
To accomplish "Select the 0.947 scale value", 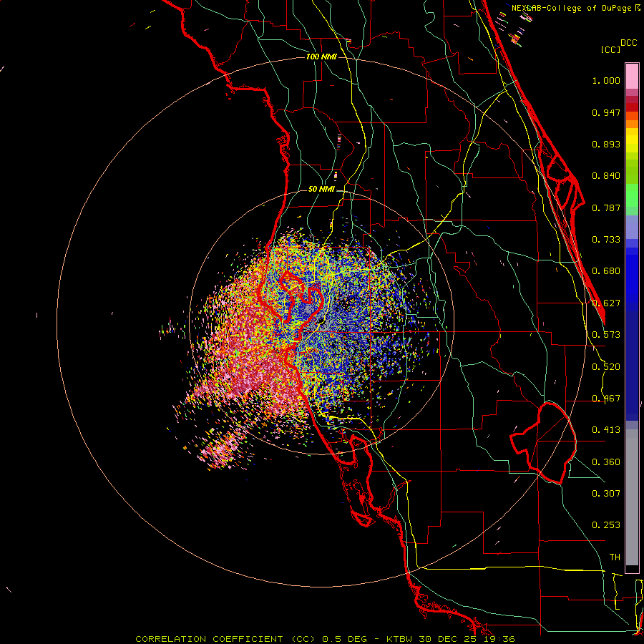I will tap(606, 112).
